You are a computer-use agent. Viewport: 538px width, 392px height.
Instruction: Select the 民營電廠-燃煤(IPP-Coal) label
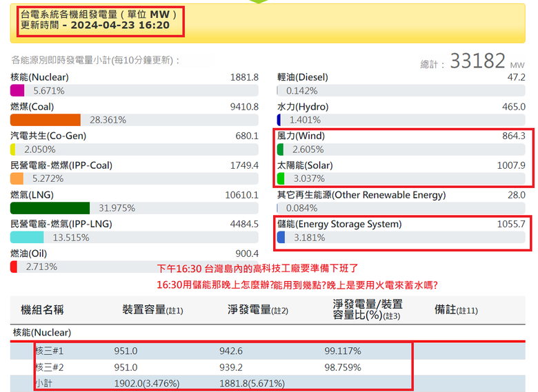[x=61, y=165]
